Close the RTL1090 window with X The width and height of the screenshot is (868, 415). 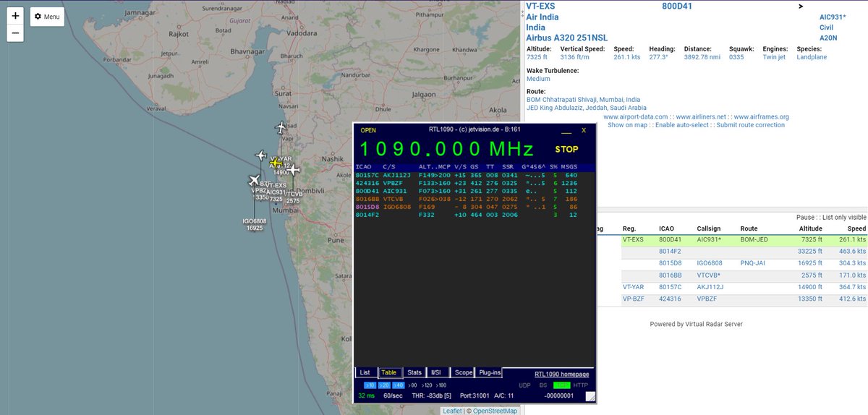[584, 130]
